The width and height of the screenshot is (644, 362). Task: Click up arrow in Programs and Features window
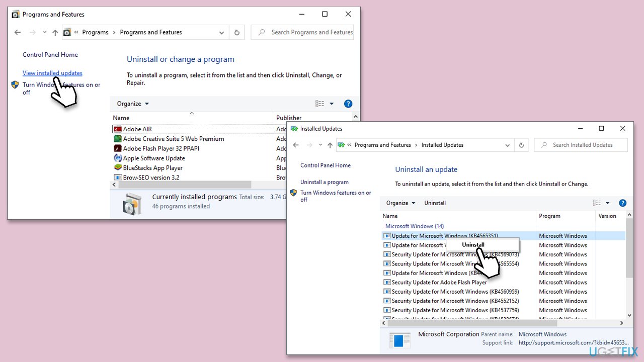coord(55,32)
